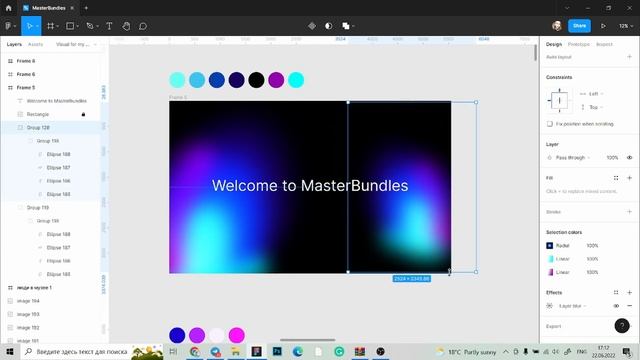Open Fill style library icon
The image size is (640, 360).
(x=616, y=178)
